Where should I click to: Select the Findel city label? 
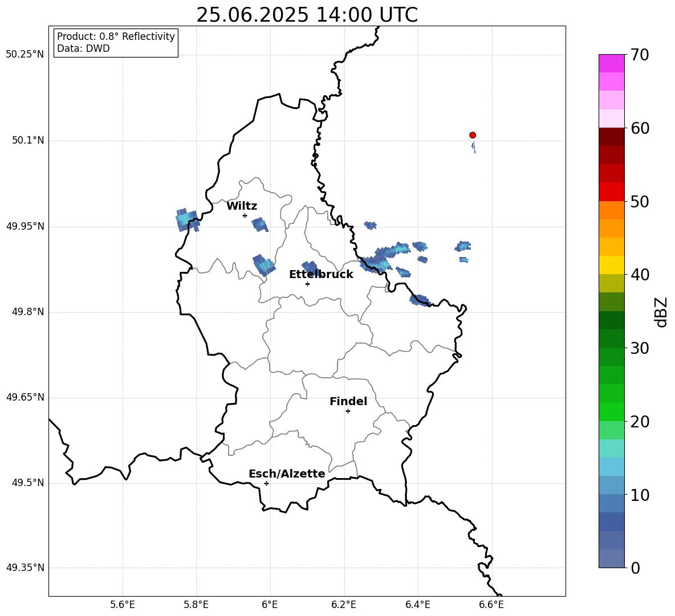(348, 401)
